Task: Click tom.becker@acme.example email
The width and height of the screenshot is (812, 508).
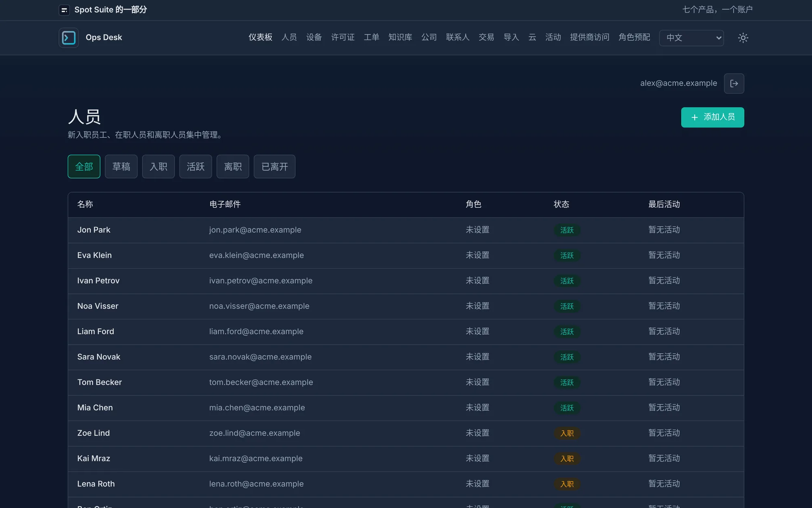Action: pos(261,382)
